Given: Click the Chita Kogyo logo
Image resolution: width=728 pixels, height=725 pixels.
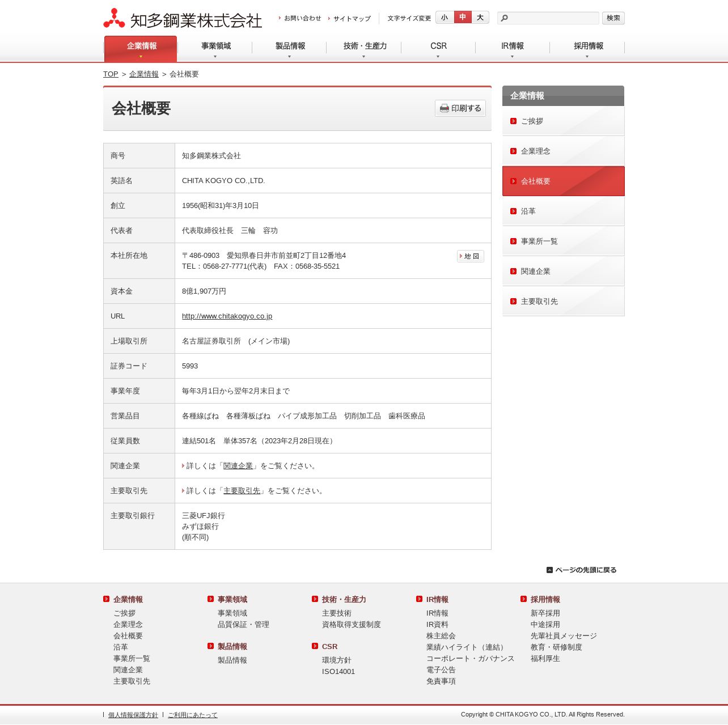Looking at the screenshot, I should 183,19.
